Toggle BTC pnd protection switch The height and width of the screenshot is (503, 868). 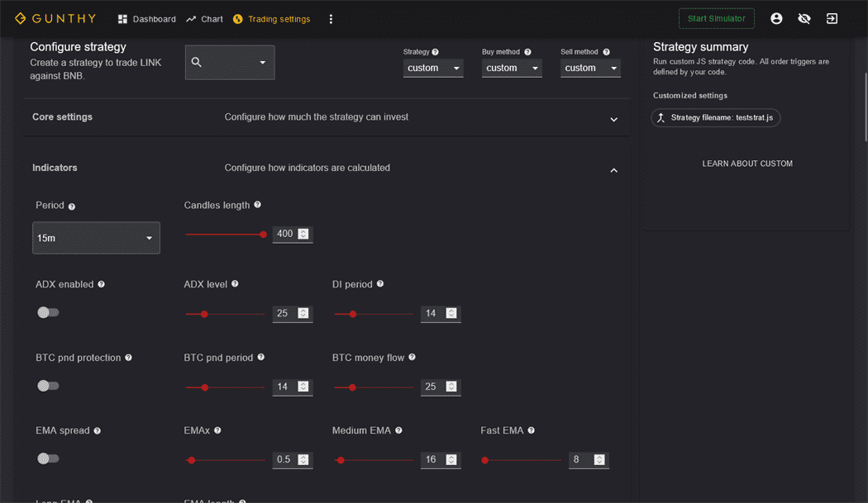pyautogui.click(x=48, y=386)
